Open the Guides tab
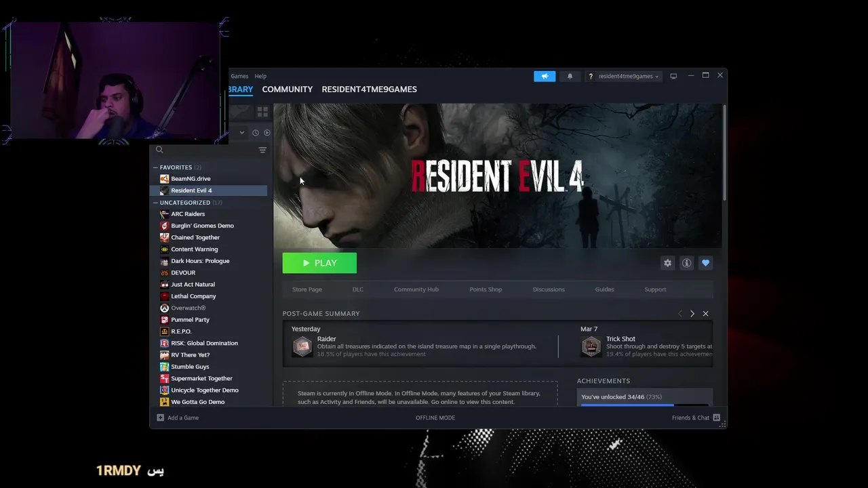 pos(605,289)
